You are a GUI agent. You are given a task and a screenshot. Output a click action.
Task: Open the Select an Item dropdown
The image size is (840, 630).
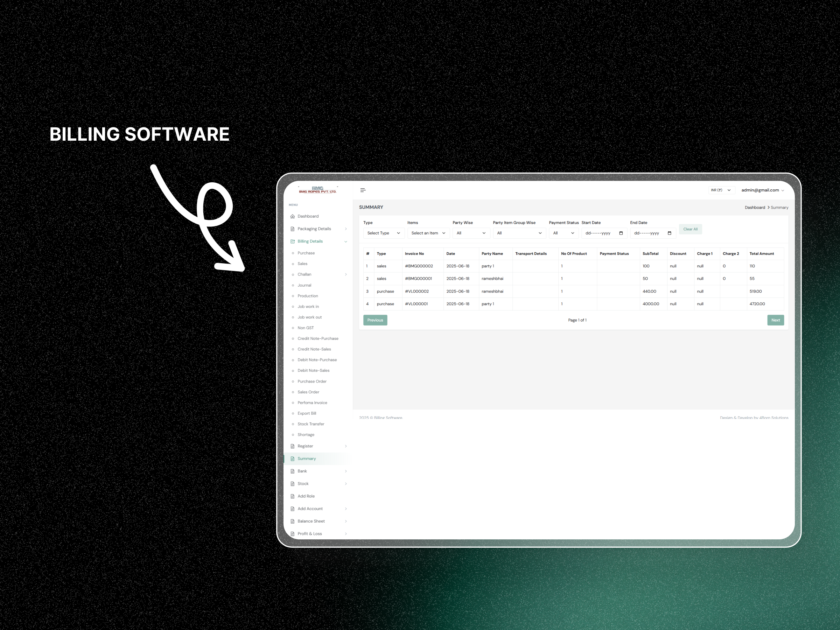coord(428,233)
